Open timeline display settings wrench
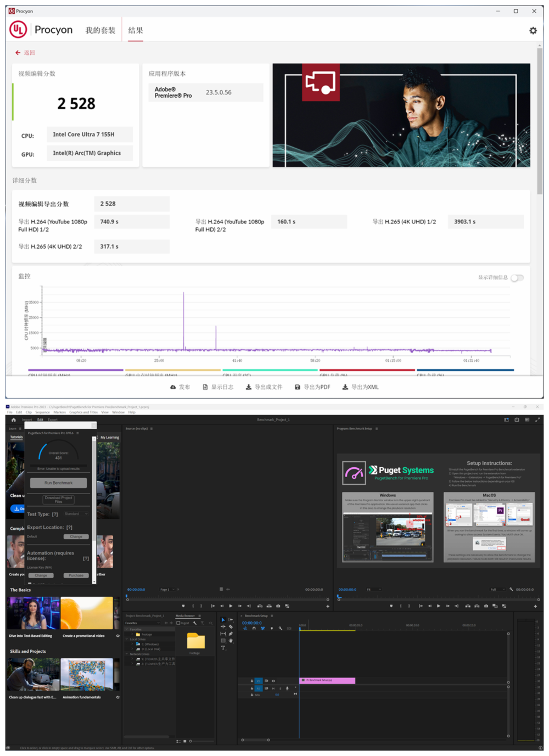Screen dimensions: 549x756 click(x=281, y=629)
